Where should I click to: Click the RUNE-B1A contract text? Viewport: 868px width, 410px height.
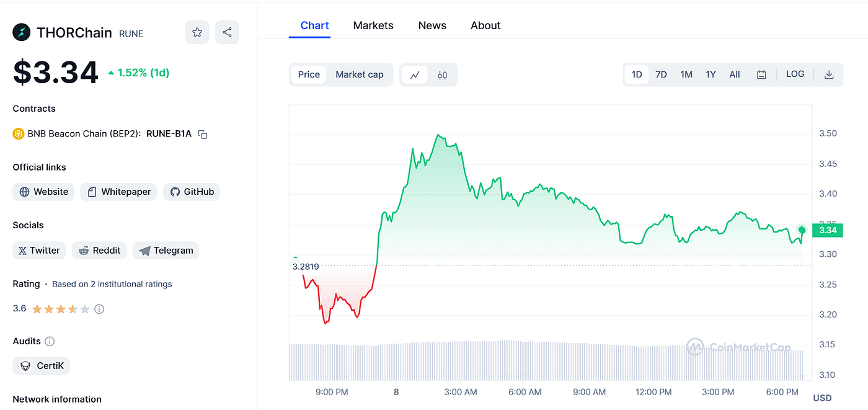(x=169, y=134)
